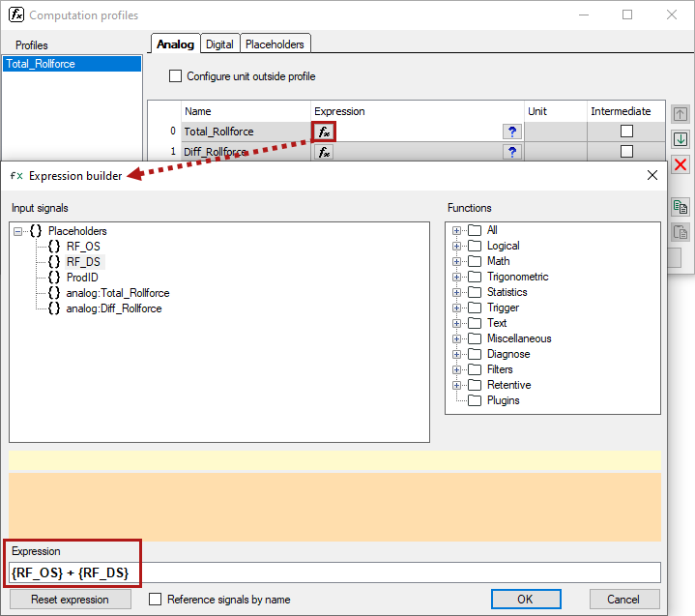695x616 pixels.
Task: Expand the All functions category
Action: (456, 230)
